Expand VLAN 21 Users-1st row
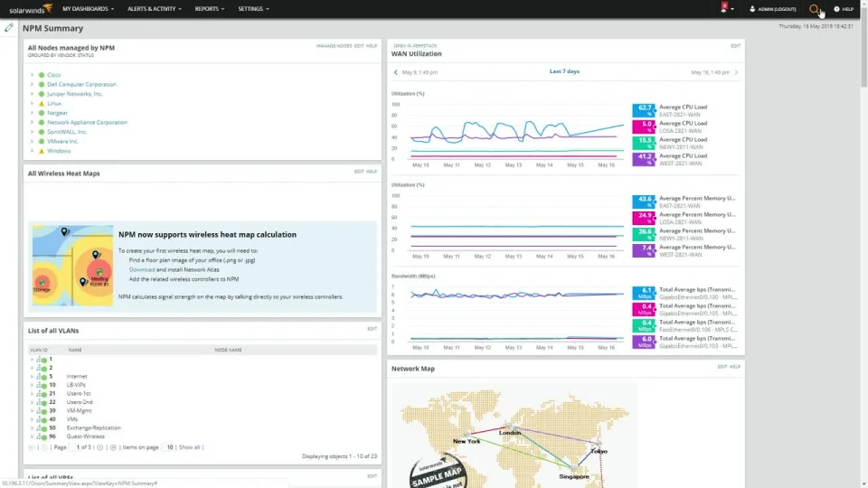The image size is (868, 488). click(32, 393)
